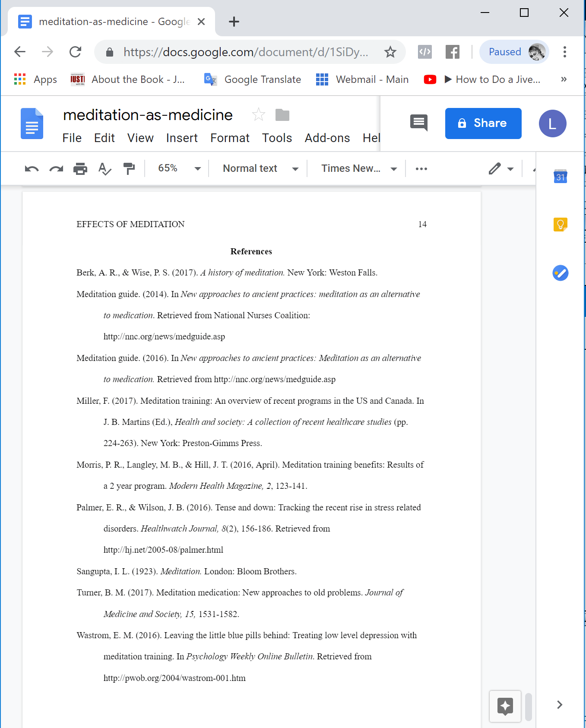Expand the Normal text style dropdown
The height and width of the screenshot is (728, 586).
coord(260,168)
